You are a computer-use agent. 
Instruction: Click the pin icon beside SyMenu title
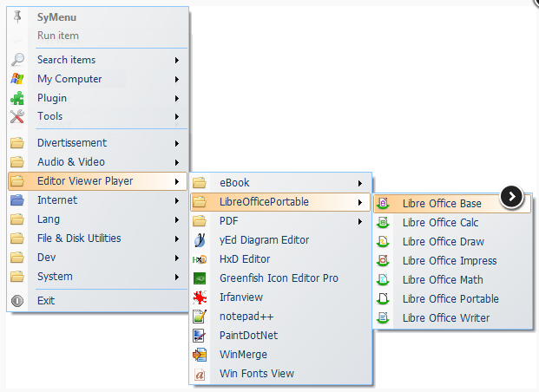(17, 16)
